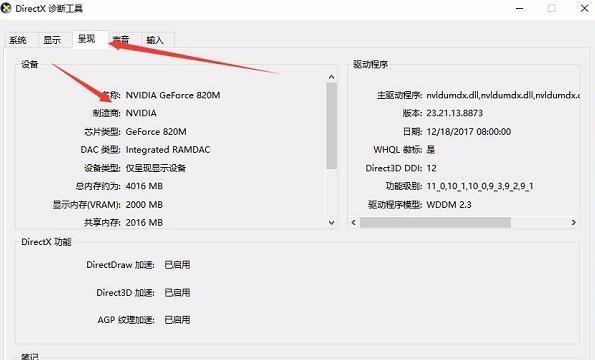
Task: Click the up arrow of the 设备 list scrollbar
Action: pyautogui.click(x=331, y=77)
